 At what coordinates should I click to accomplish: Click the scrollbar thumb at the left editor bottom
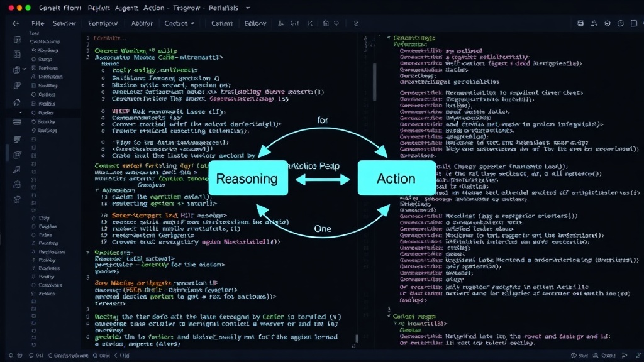(x=357, y=339)
